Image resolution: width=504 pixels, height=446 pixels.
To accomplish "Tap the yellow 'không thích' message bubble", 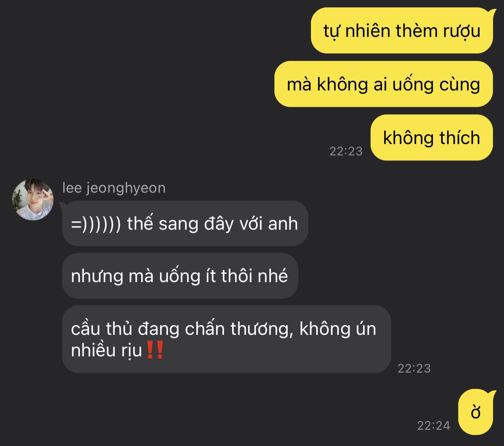I will [x=431, y=137].
